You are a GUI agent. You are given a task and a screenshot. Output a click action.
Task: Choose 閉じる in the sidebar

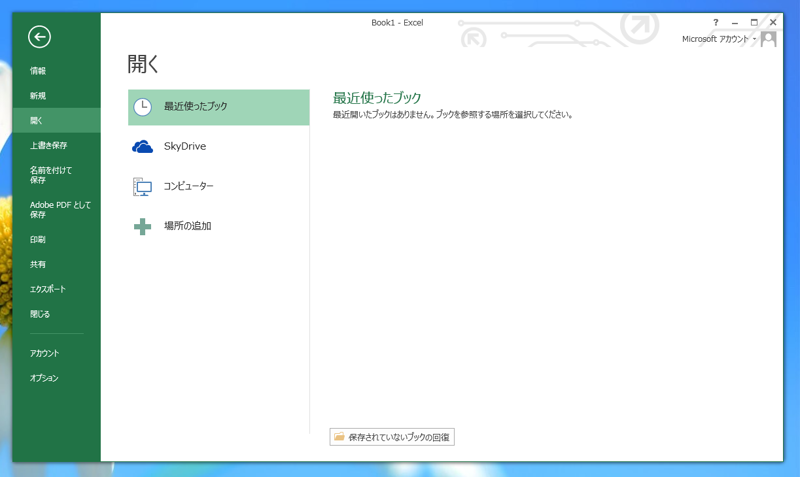tap(57, 314)
